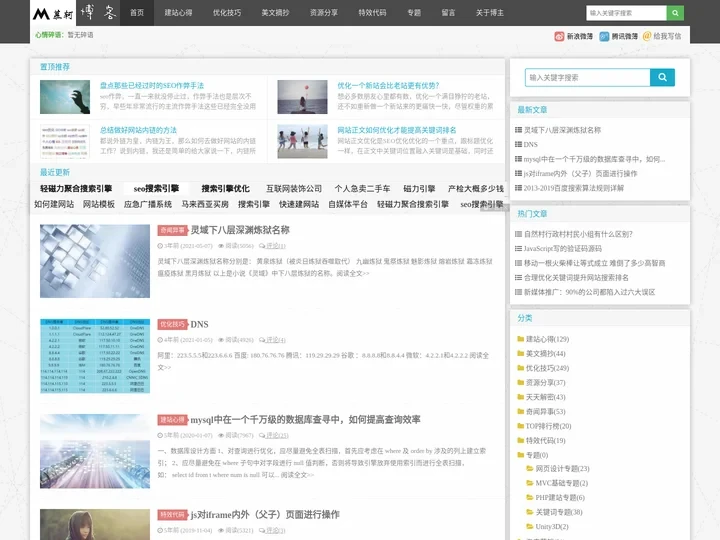720x540 pixels.
Task: Click comment icon link under DNS article
Action: 272,340
